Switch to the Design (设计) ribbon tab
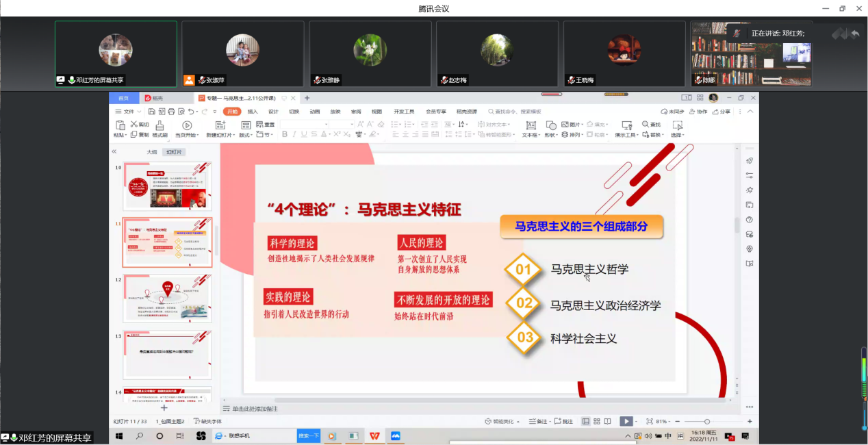 click(x=273, y=112)
